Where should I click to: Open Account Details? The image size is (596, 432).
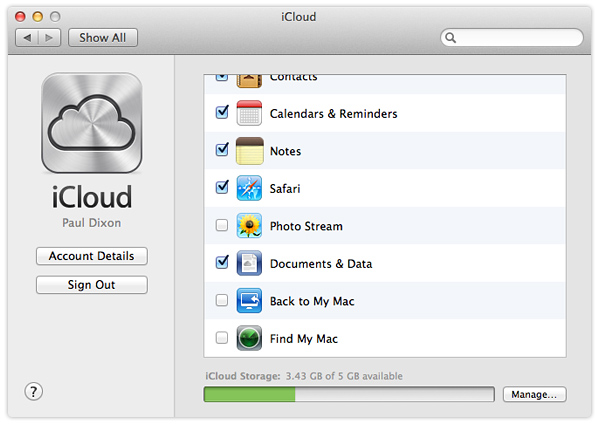tap(92, 256)
